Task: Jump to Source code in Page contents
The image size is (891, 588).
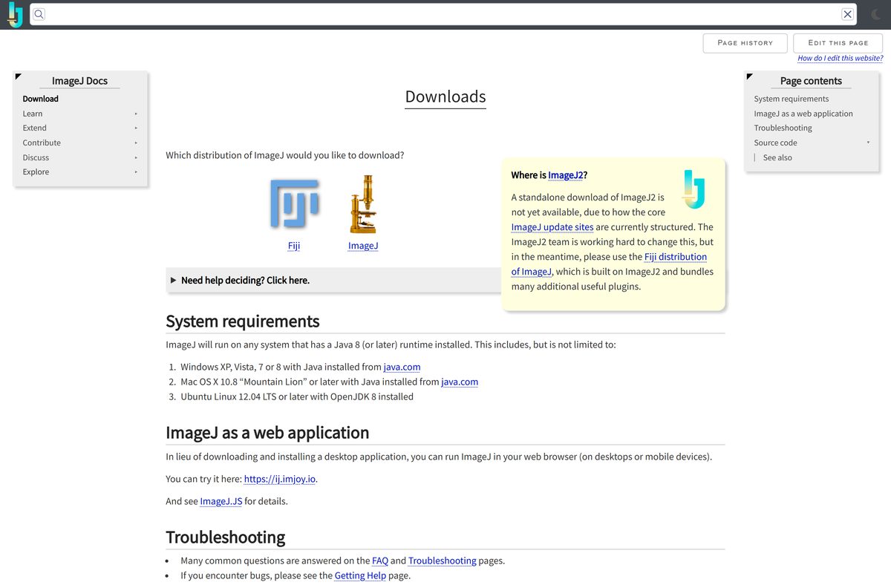Action: click(x=775, y=143)
